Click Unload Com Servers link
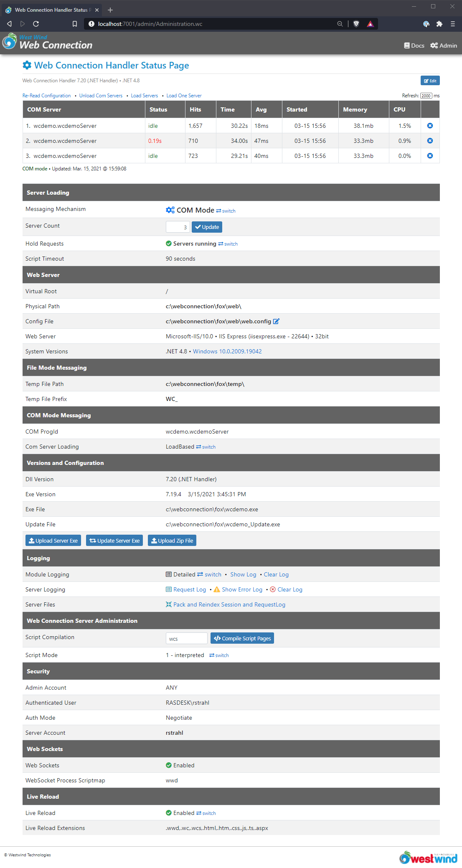Viewport: 462px width, 868px height. click(101, 96)
